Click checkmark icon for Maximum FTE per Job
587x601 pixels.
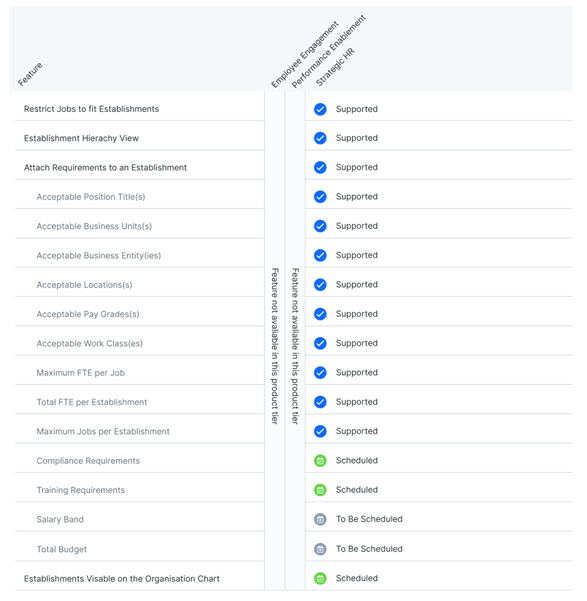tap(320, 373)
